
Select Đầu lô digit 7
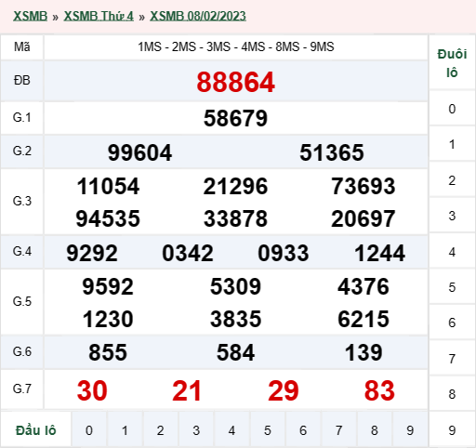(x=338, y=430)
